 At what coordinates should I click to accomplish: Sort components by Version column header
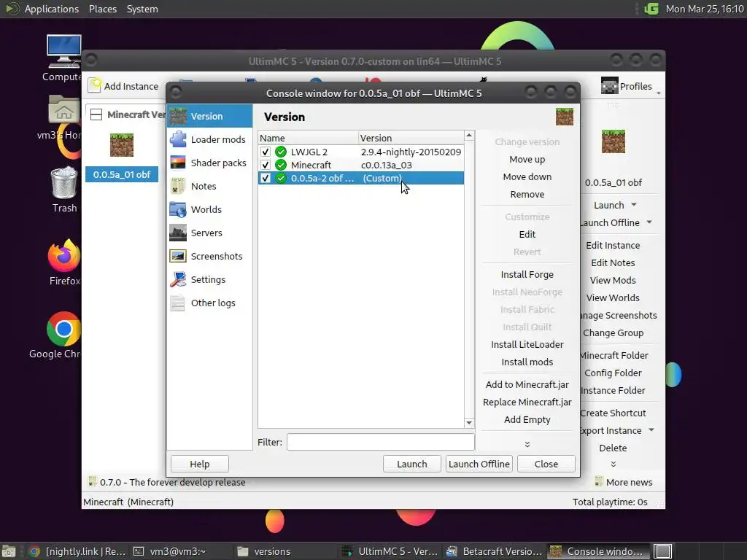(411, 138)
